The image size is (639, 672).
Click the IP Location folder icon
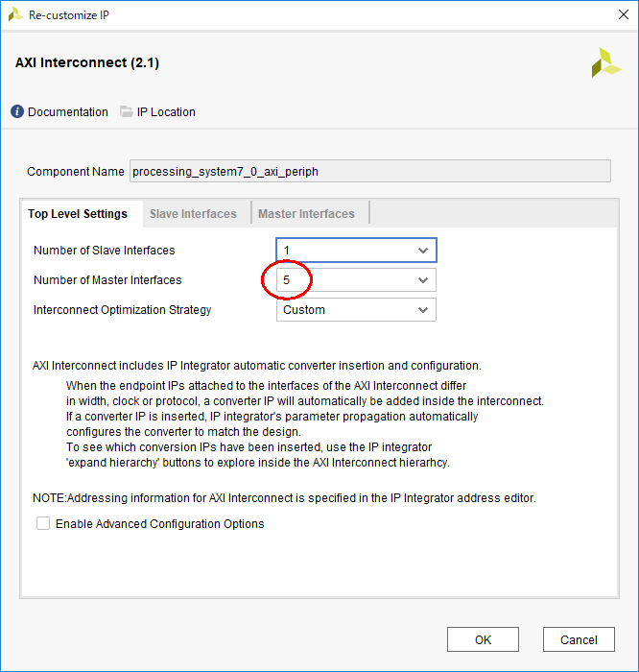tap(127, 111)
